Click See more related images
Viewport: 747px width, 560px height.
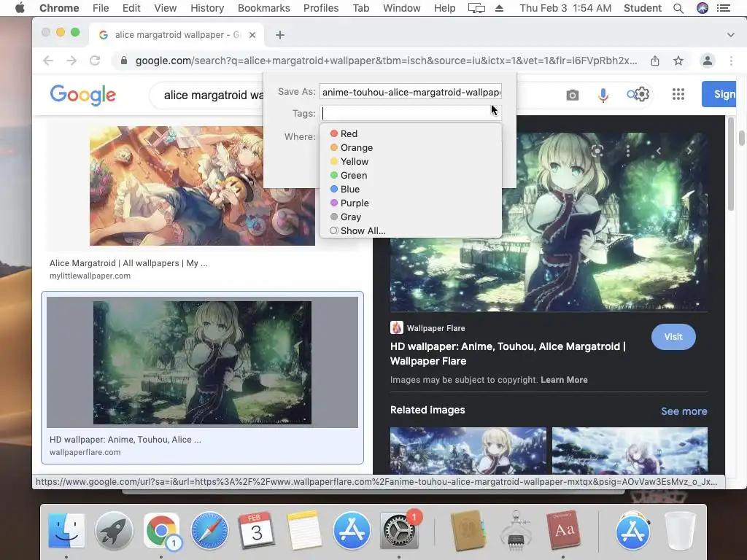click(684, 411)
